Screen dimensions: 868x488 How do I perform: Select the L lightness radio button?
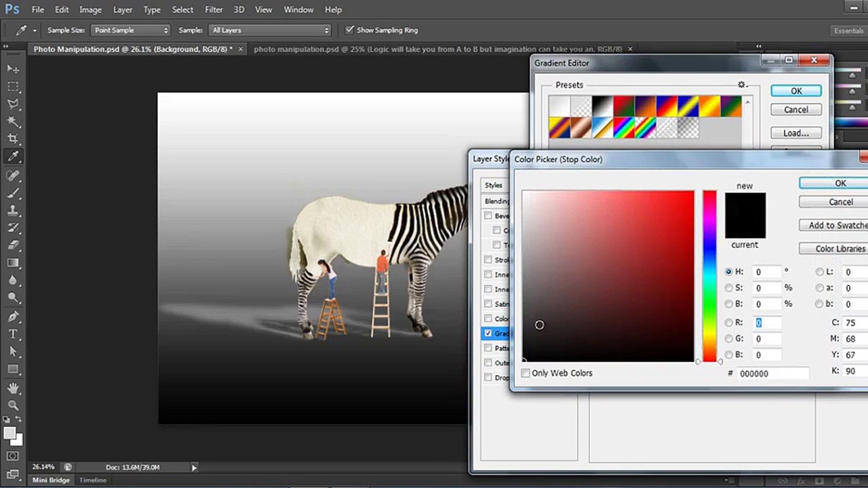(x=820, y=272)
